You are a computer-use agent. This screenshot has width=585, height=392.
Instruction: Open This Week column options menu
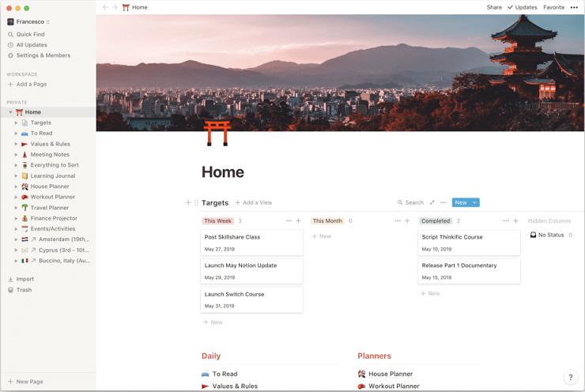[289, 220]
